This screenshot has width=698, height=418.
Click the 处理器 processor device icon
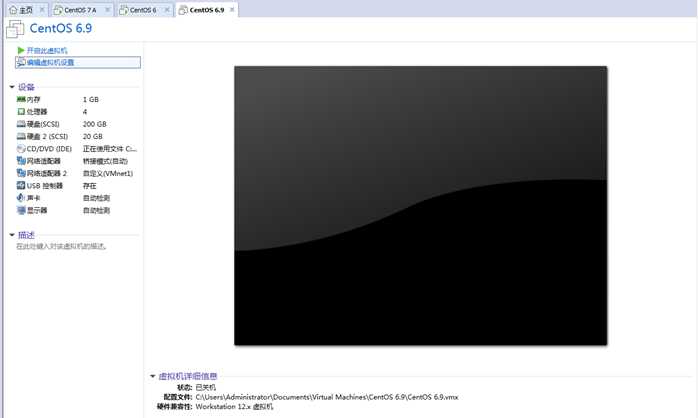coord(21,112)
